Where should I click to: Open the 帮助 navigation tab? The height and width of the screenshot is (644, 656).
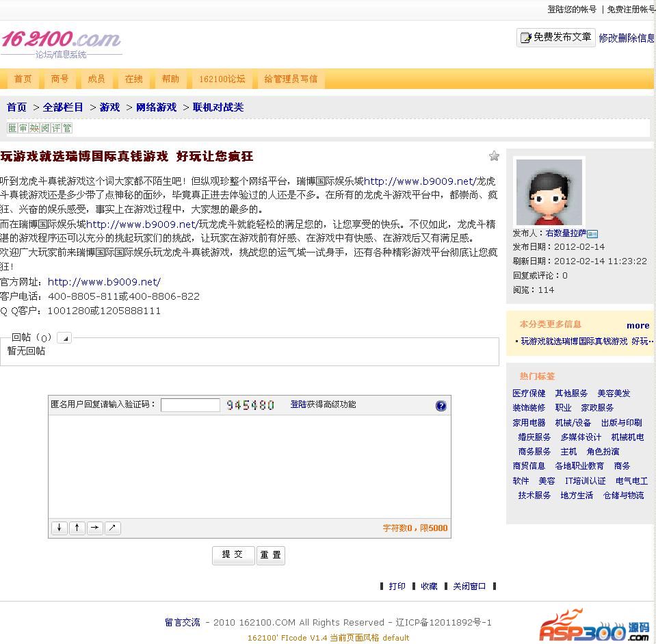[170, 79]
